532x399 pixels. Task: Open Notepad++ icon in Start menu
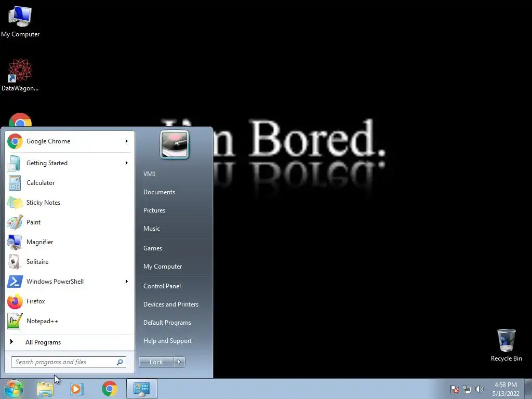[15, 321]
